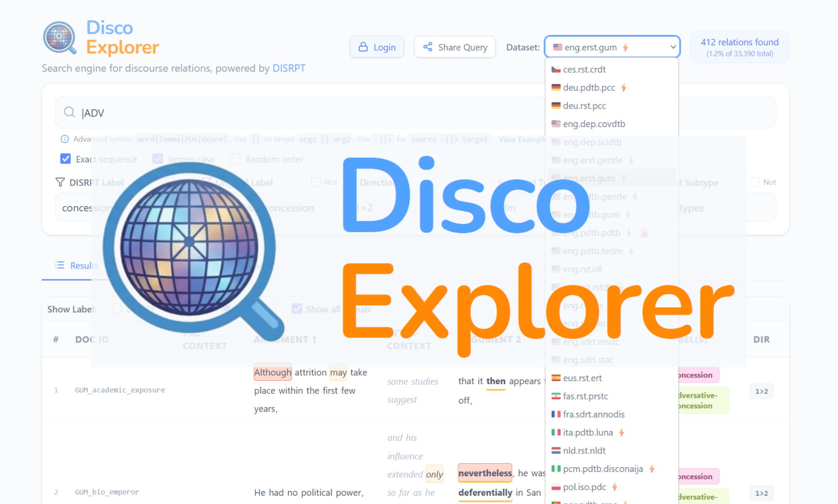Viewport: 838px width, 504px height.
Task: Select eus.rst.ert from the dataset list
Action: click(x=612, y=378)
